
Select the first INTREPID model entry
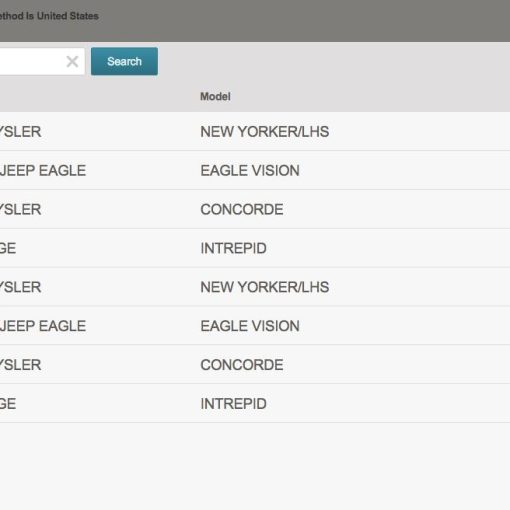coord(233,248)
